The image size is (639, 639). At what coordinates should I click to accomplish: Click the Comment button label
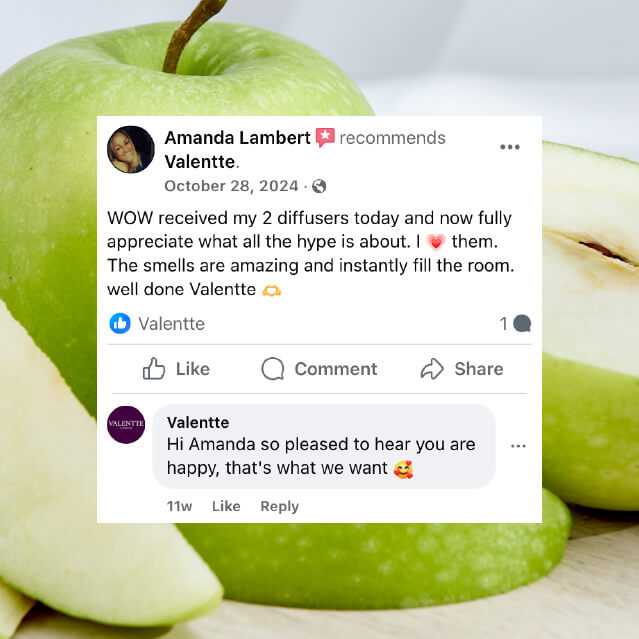point(336,369)
